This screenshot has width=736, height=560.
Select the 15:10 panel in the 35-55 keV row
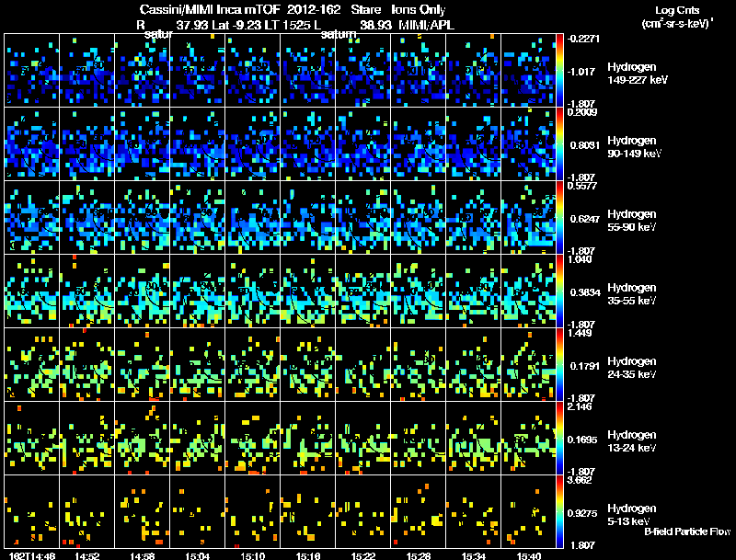[252, 291]
